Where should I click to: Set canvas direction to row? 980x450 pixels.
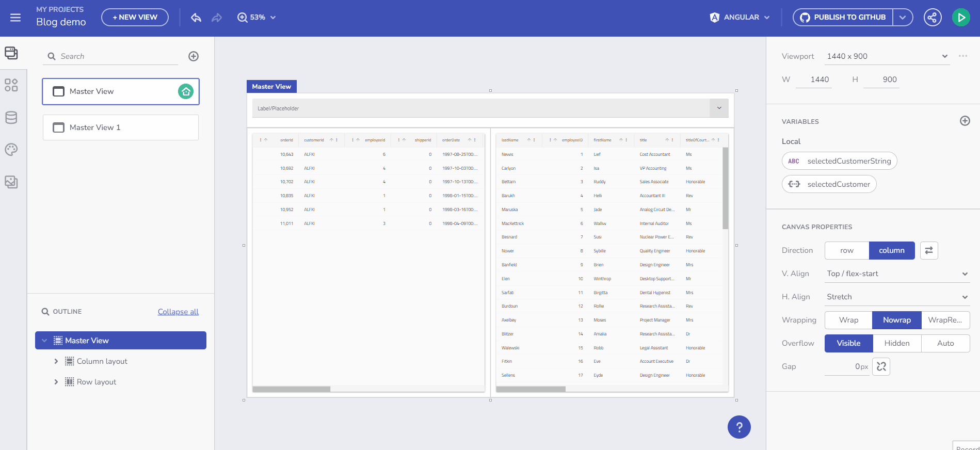[x=846, y=250]
